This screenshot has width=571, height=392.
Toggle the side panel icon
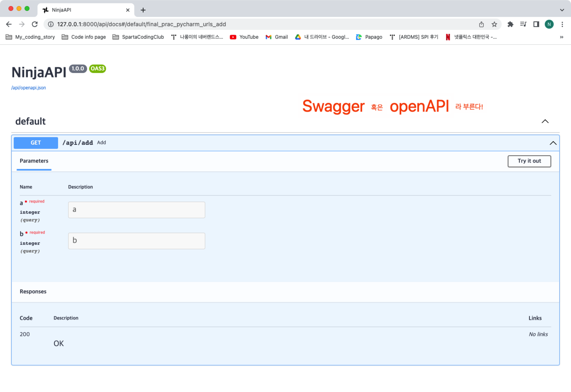click(x=536, y=24)
